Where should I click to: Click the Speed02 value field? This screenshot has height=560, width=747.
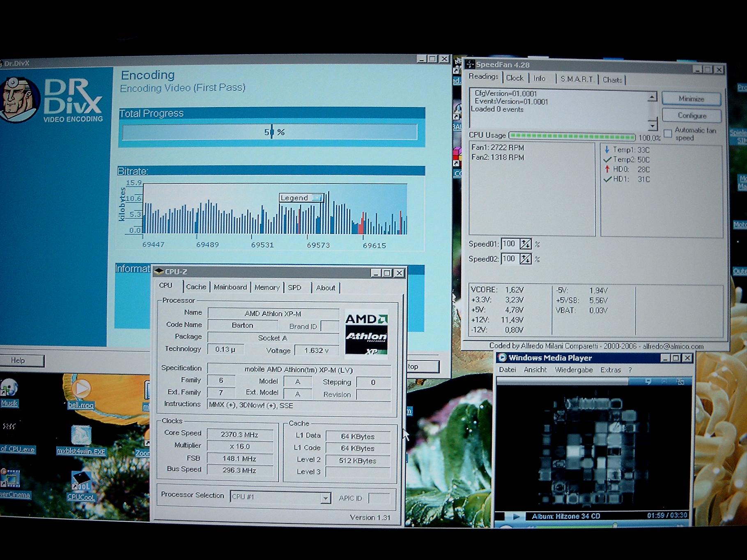(x=510, y=259)
